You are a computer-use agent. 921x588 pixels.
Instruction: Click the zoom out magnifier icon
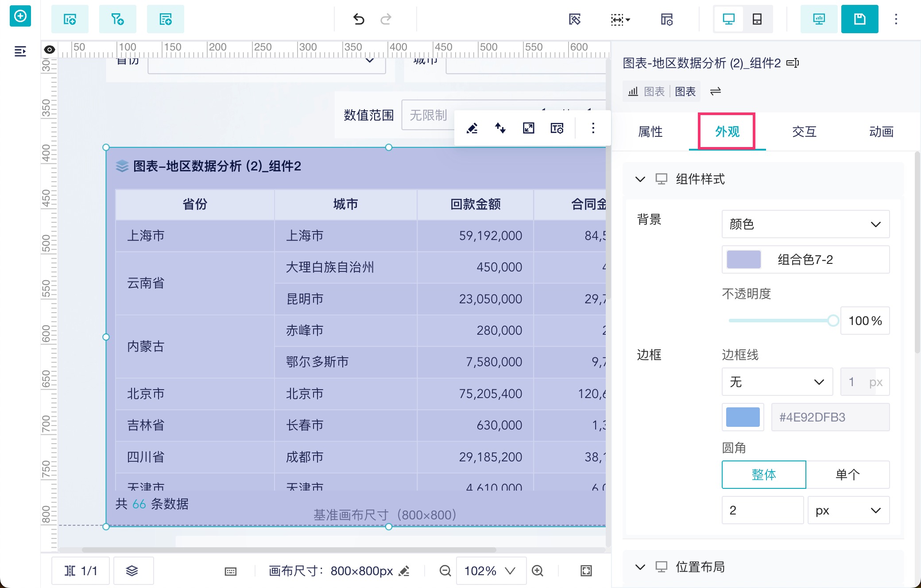(445, 571)
